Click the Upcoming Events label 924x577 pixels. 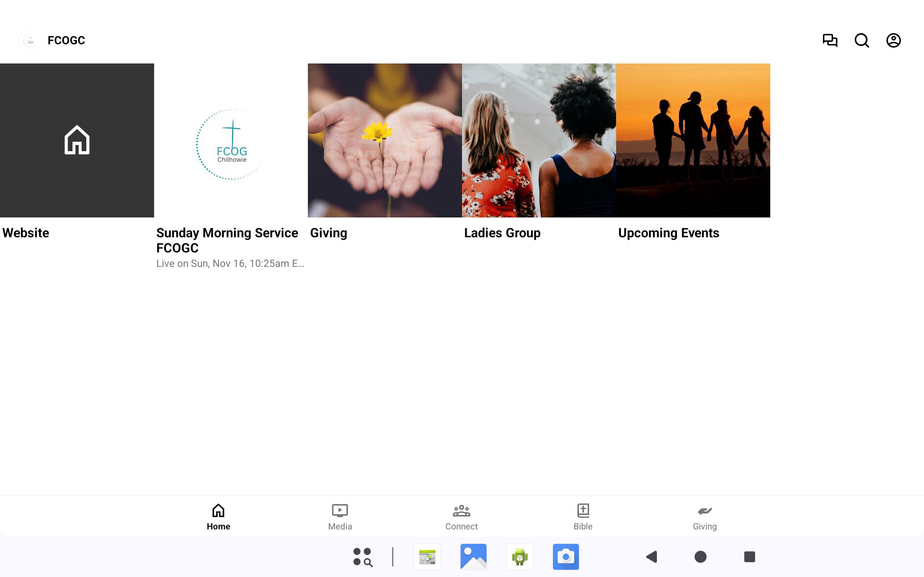[668, 233]
